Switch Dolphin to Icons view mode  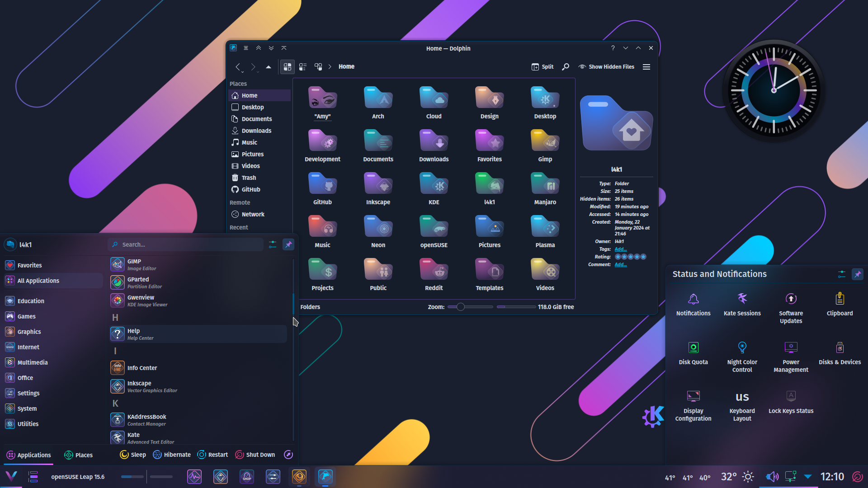[288, 67]
